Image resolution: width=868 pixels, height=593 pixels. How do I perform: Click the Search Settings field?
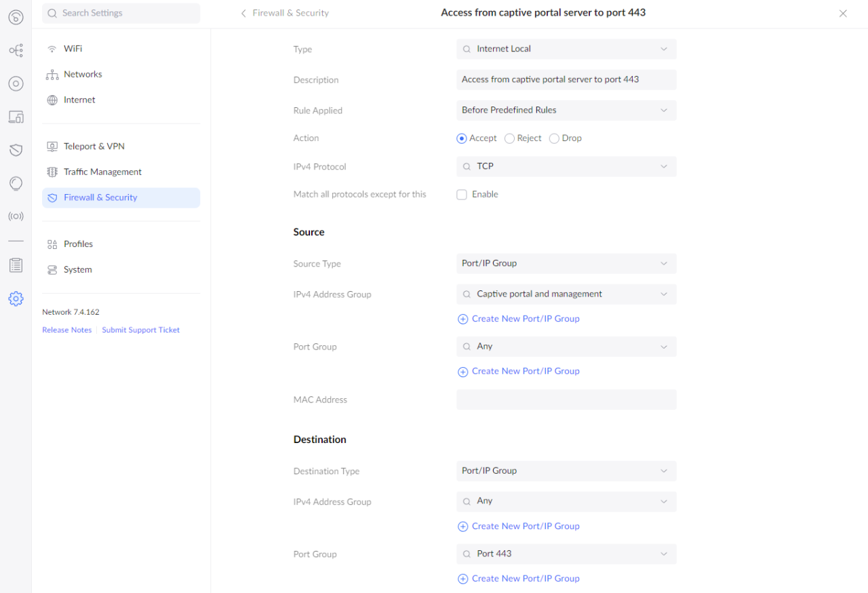tap(121, 14)
